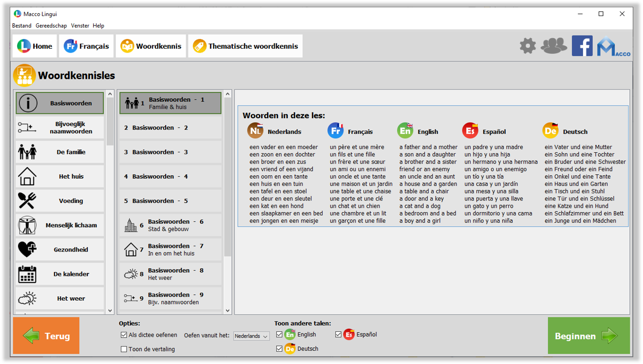
Task: Click the users group icon
Action: point(554,46)
